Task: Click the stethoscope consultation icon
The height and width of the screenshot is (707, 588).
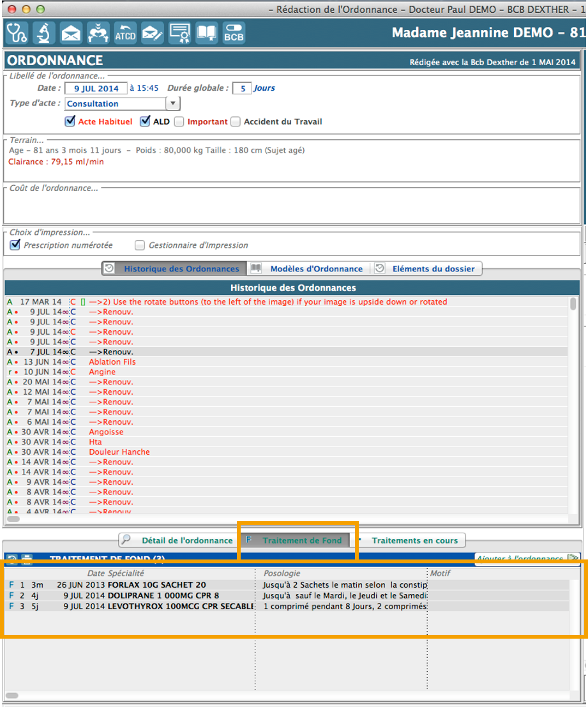Action: [x=17, y=32]
